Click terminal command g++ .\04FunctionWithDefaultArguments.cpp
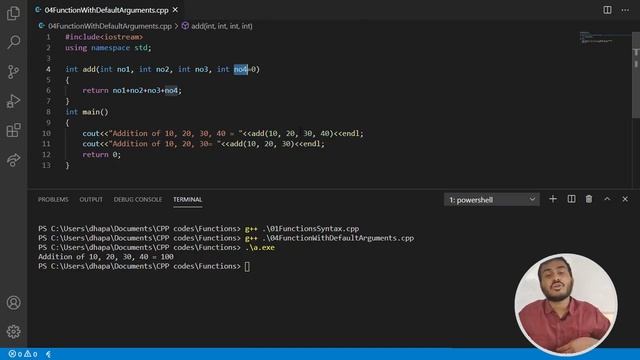640x360 pixels. click(329, 238)
